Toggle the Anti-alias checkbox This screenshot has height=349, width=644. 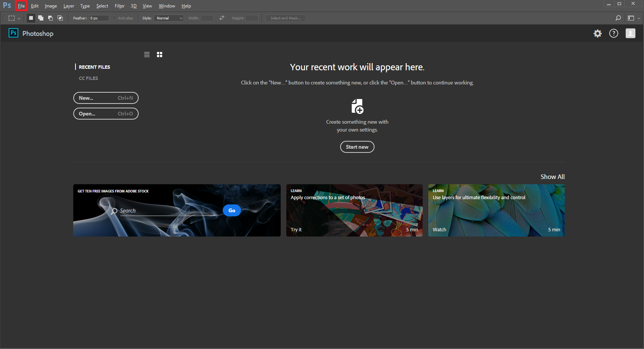114,18
